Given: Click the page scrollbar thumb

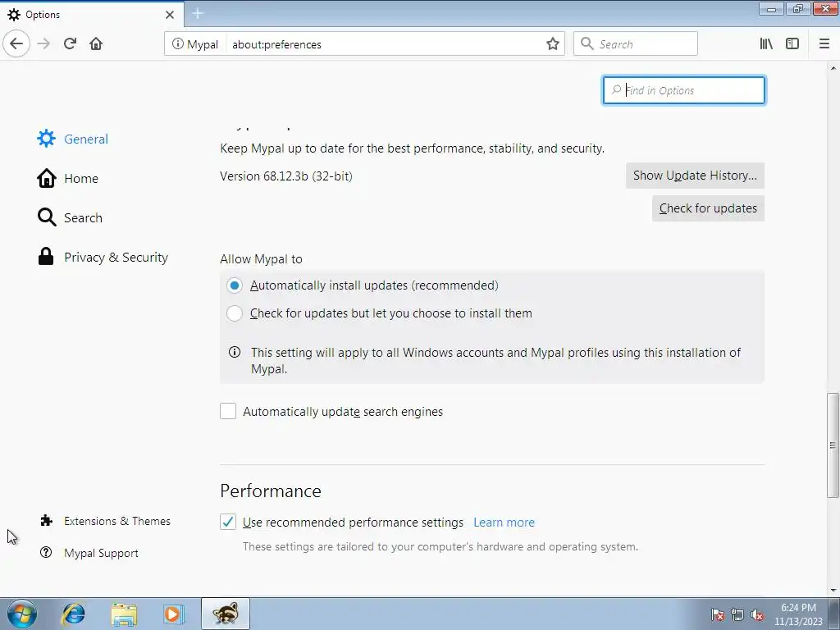Looking at the screenshot, I should (x=833, y=445).
